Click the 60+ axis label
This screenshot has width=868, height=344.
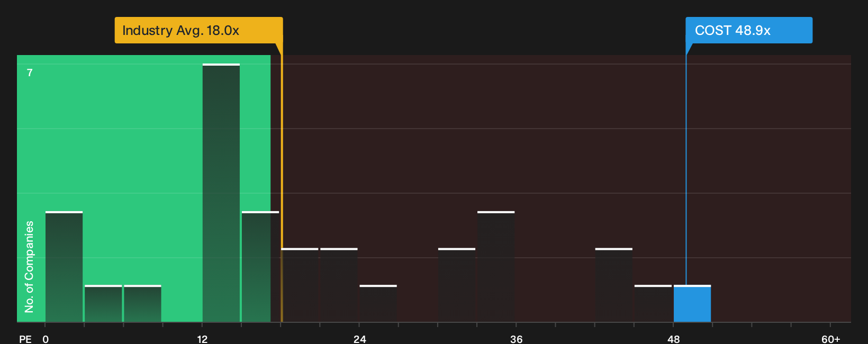830,339
